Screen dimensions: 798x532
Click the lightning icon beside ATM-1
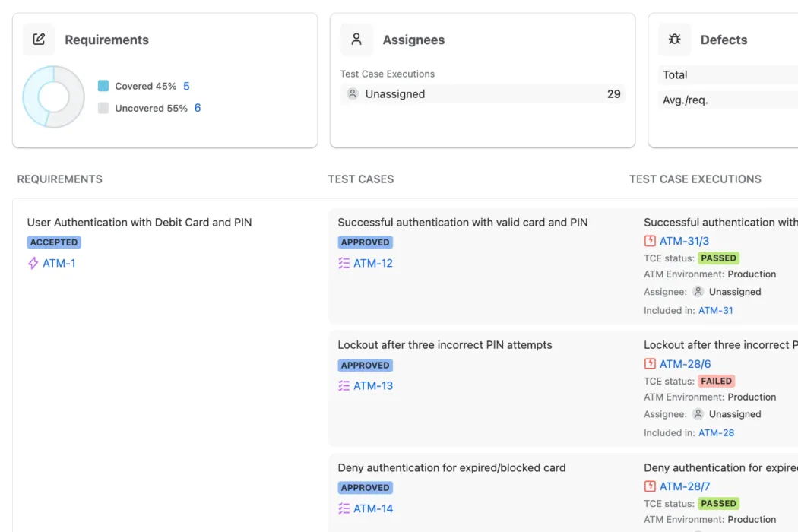pyautogui.click(x=33, y=264)
